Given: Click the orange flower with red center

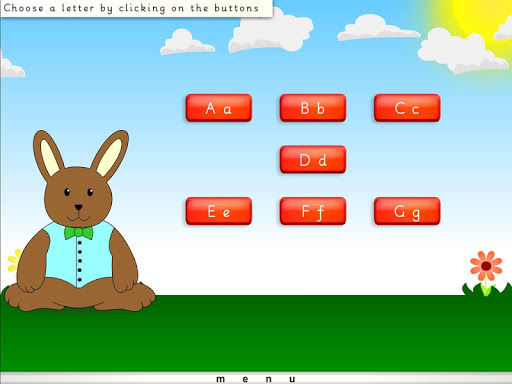Looking at the screenshot, I should [x=486, y=266].
